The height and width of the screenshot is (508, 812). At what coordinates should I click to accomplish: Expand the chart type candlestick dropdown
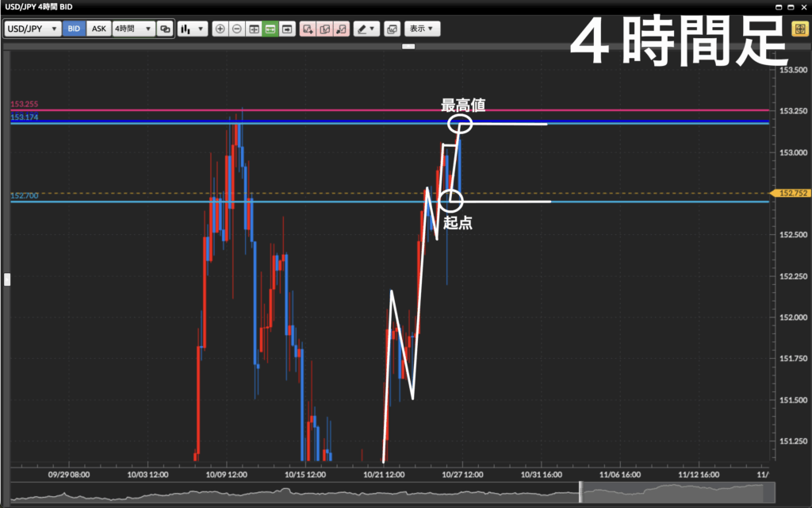pyautogui.click(x=192, y=29)
